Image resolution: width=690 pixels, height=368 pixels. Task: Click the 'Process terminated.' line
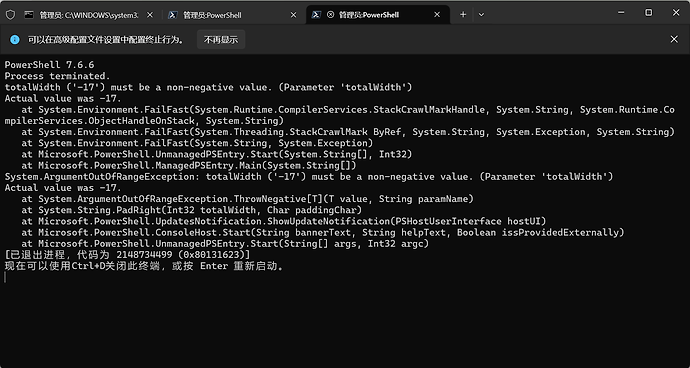[58, 76]
